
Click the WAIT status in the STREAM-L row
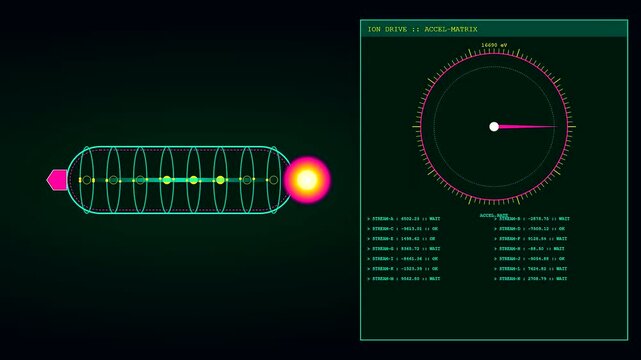pyautogui.click(x=561, y=269)
